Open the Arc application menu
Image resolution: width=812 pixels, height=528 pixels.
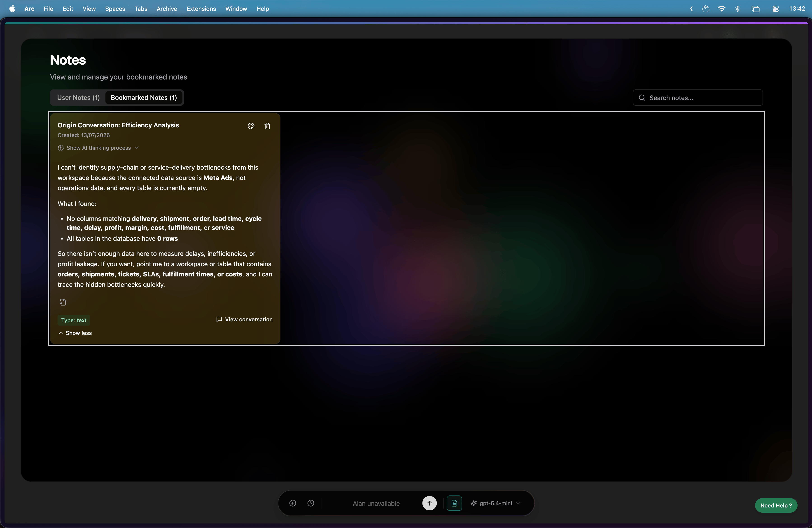click(29, 9)
